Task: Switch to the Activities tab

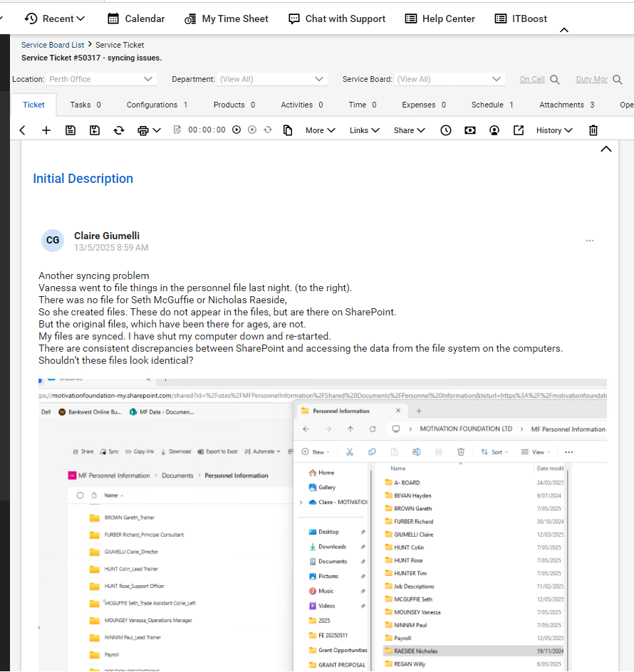Action: [301, 105]
